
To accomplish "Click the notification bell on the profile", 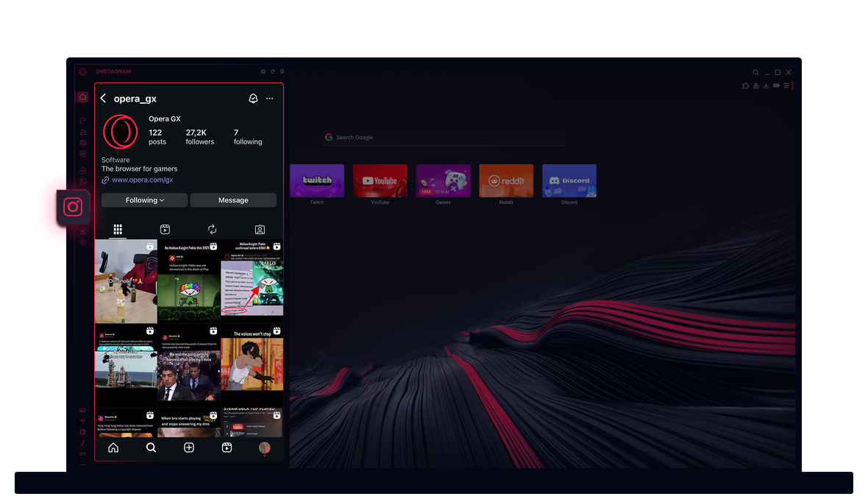I will point(253,99).
